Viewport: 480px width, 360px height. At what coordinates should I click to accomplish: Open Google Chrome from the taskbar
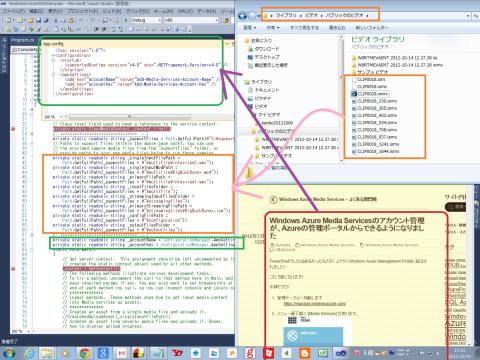click(85, 353)
